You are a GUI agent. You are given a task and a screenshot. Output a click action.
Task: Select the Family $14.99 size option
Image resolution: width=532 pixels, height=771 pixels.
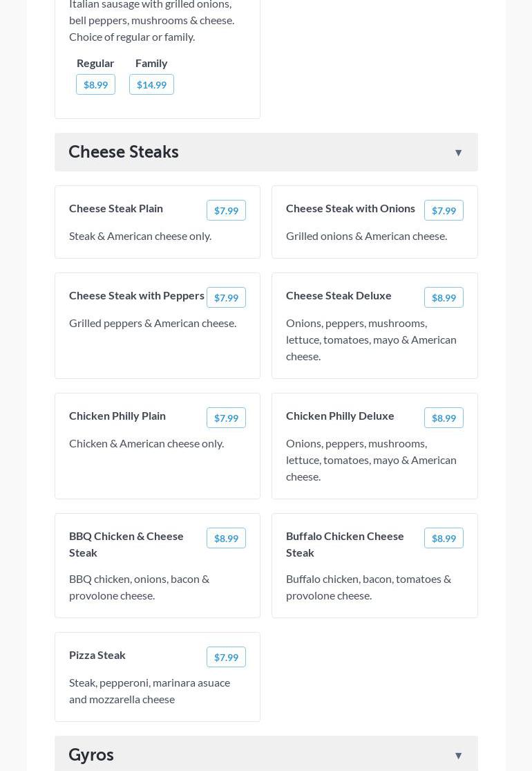[151, 84]
